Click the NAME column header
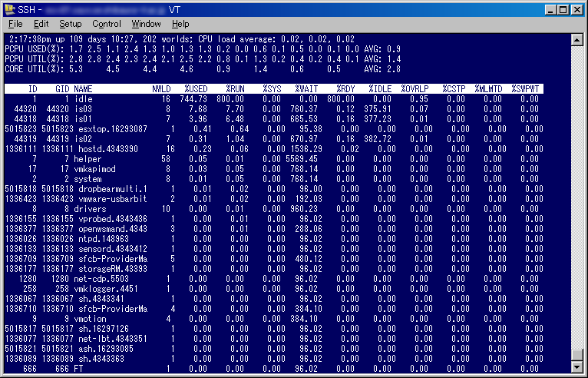Image resolution: width=588 pixels, height=378 pixels. click(83, 89)
